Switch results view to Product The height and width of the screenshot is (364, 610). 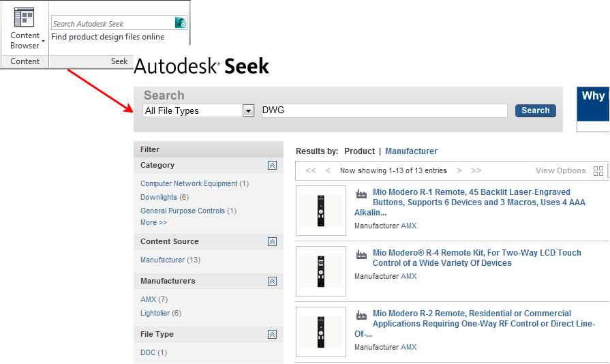(x=359, y=151)
